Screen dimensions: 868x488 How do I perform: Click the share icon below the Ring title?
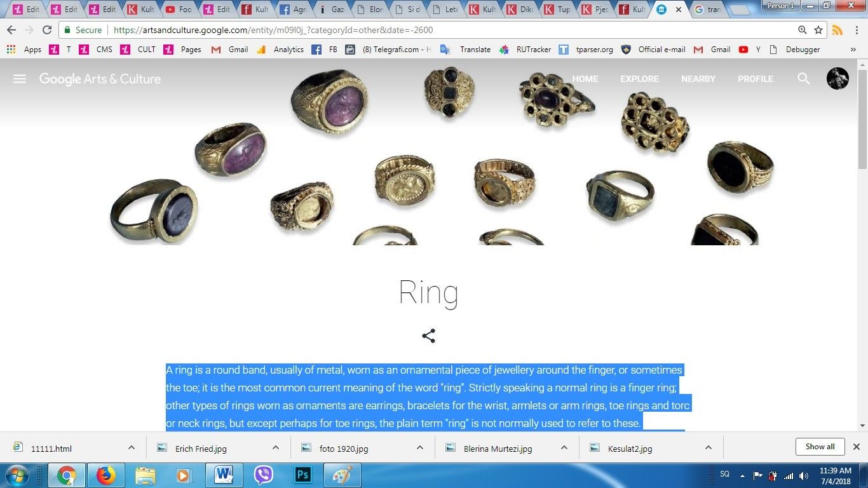pos(428,336)
